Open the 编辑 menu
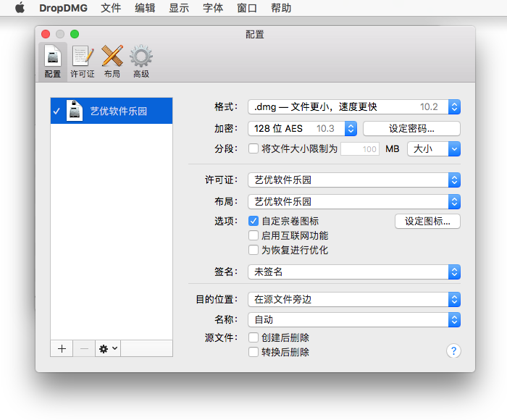This screenshot has width=507, height=420. click(x=145, y=8)
